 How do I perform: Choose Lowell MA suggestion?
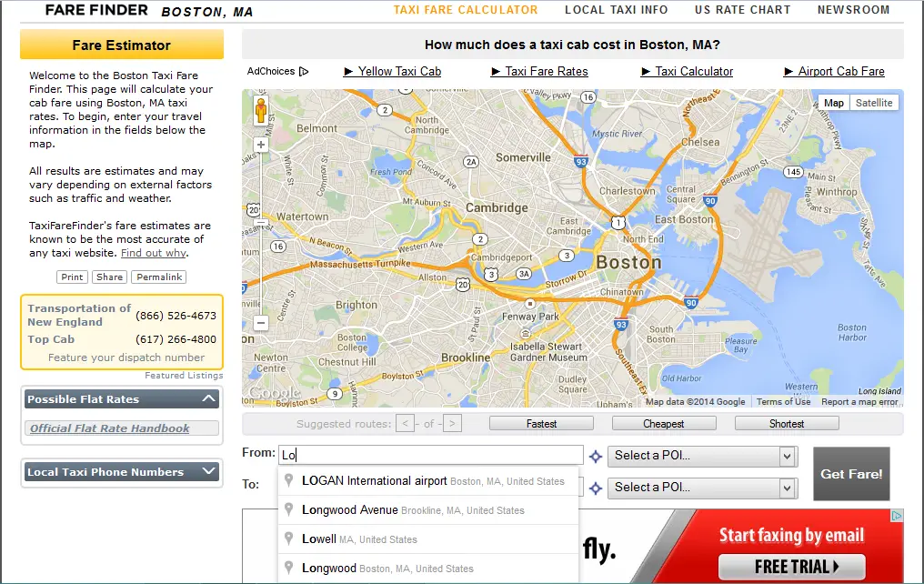pyautogui.click(x=428, y=539)
